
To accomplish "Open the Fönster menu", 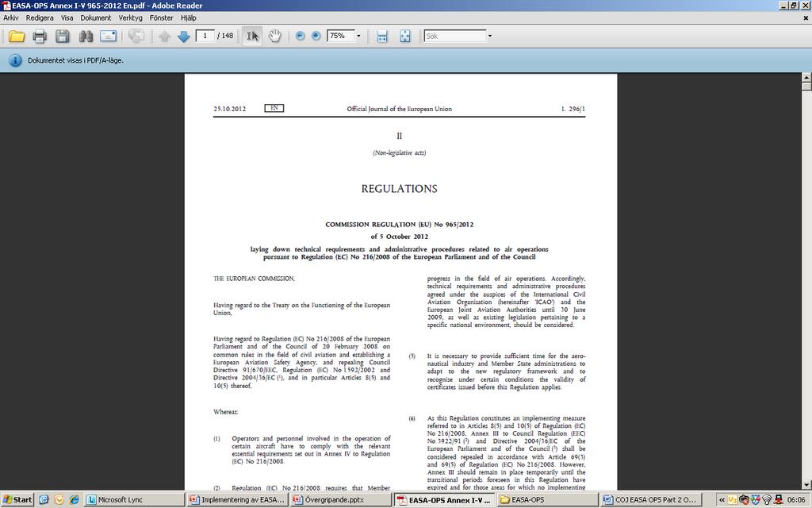I will (x=162, y=17).
